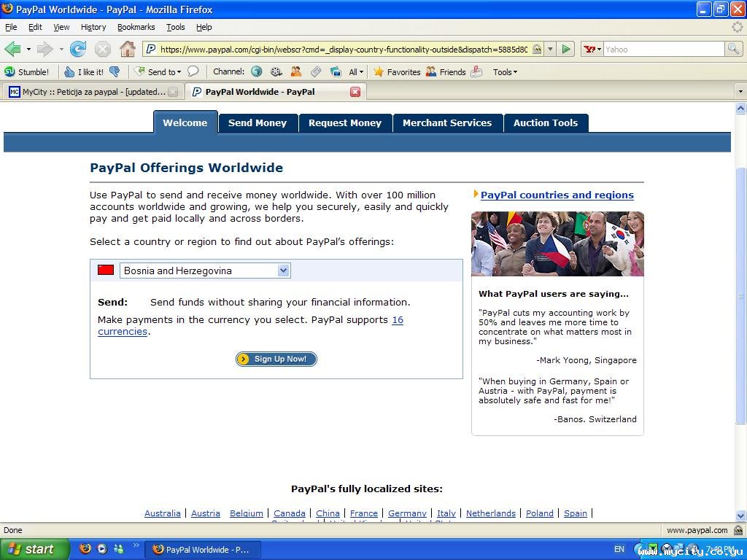
Task: Click the Yahoo search input field
Action: 662,50
